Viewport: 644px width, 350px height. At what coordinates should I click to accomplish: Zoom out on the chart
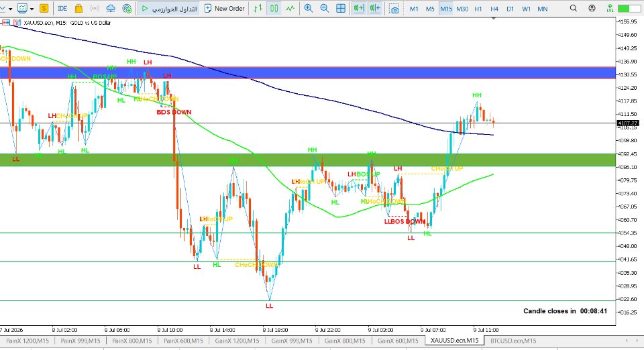tap(325, 8)
